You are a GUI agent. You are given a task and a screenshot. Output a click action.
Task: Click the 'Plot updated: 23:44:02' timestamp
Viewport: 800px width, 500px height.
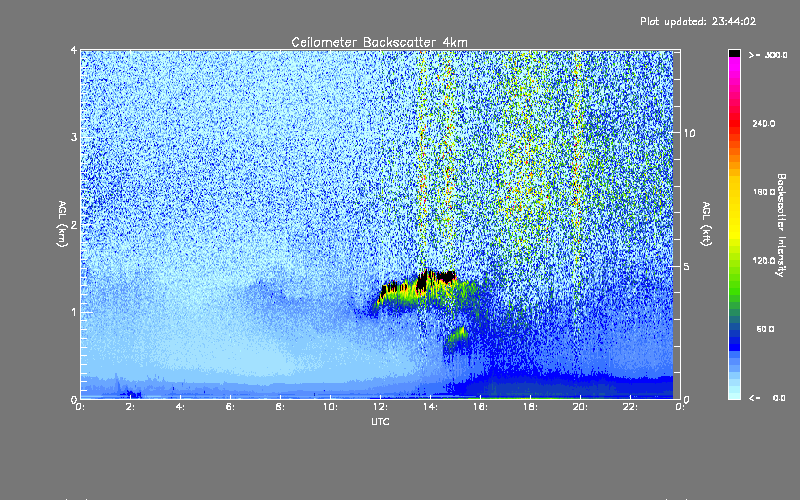pyautogui.click(x=698, y=21)
